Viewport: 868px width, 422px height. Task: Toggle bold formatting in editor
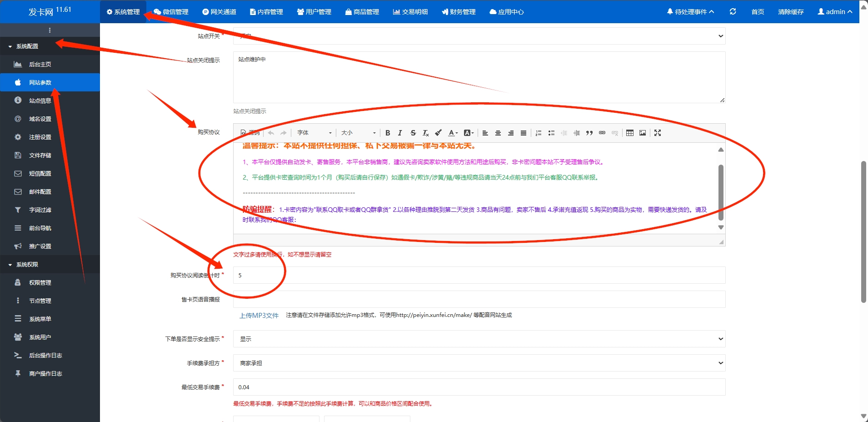(388, 133)
